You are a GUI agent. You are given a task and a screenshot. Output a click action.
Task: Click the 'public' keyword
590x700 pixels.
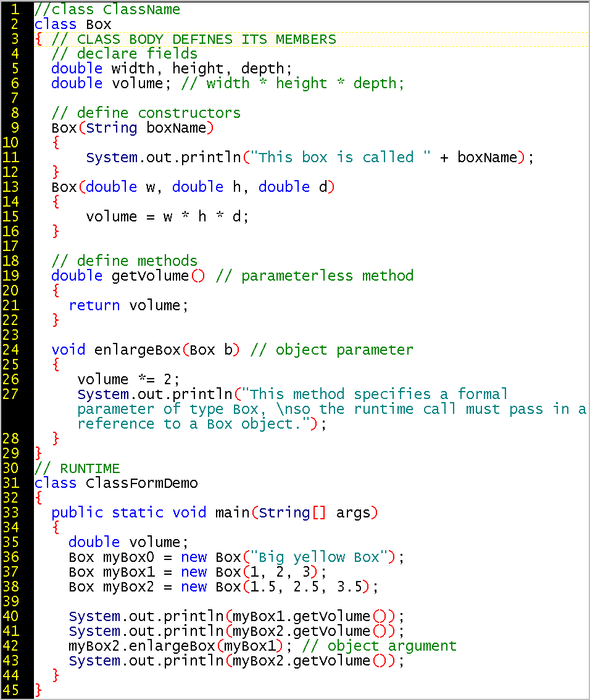click(77, 513)
